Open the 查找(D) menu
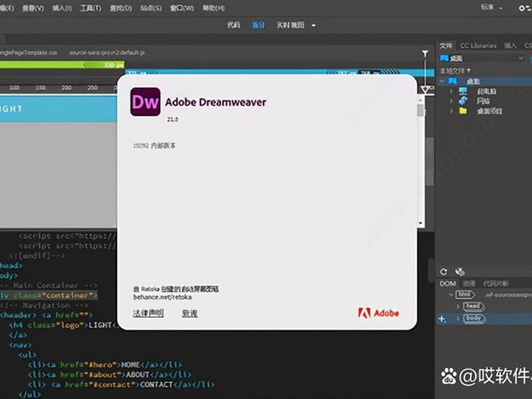532x399 pixels. 120,8
